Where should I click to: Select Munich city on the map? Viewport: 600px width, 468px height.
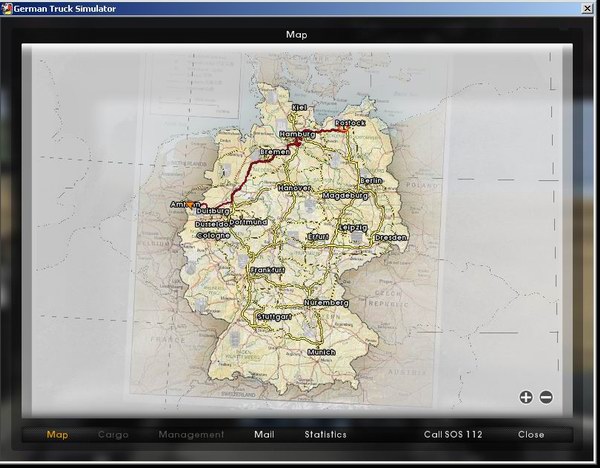[x=321, y=353]
